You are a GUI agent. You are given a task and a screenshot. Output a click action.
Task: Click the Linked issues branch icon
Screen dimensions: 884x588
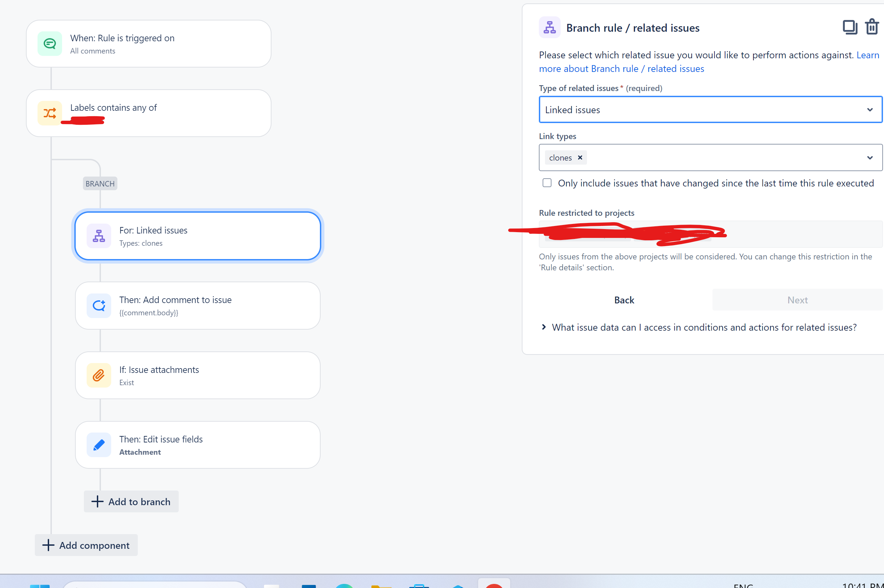(x=99, y=236)
